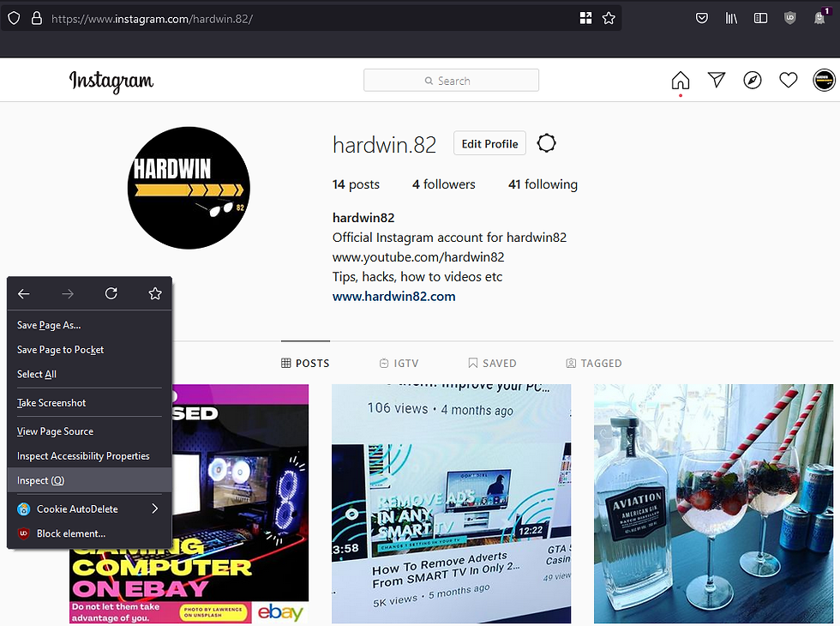Click the Edit Profile button
The width and height of the screenshot is (840, 626).
[489, 143]
